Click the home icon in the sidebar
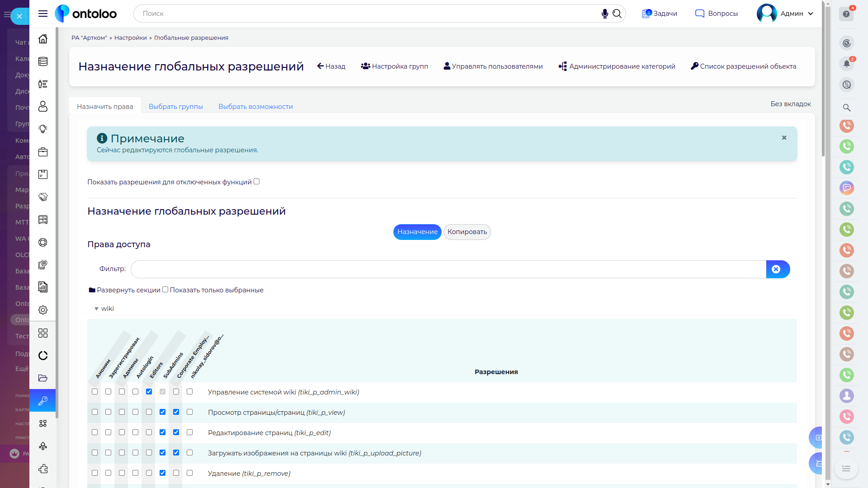The height and width of the screenshot is (488, 868). 43,39
